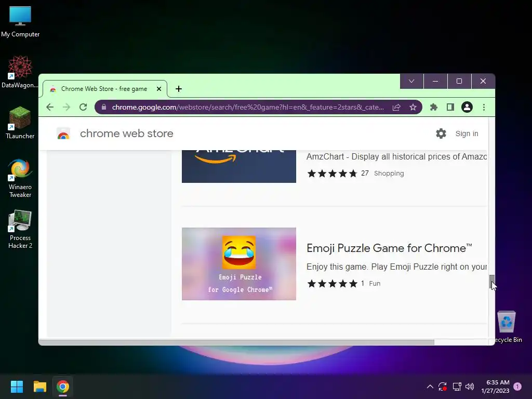Open a new tab with the plus button

[179, 89]
